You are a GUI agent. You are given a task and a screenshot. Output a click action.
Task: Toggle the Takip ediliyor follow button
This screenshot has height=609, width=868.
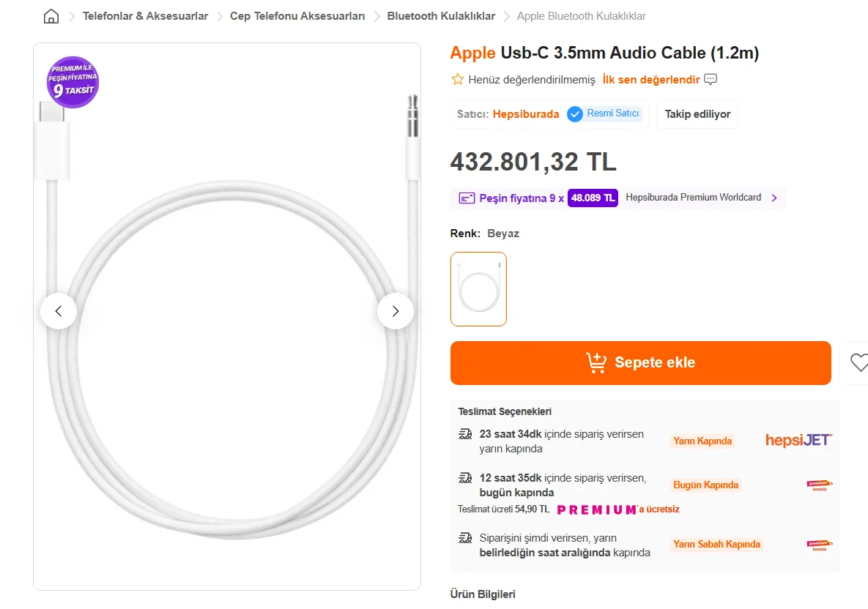coord(697,114)
